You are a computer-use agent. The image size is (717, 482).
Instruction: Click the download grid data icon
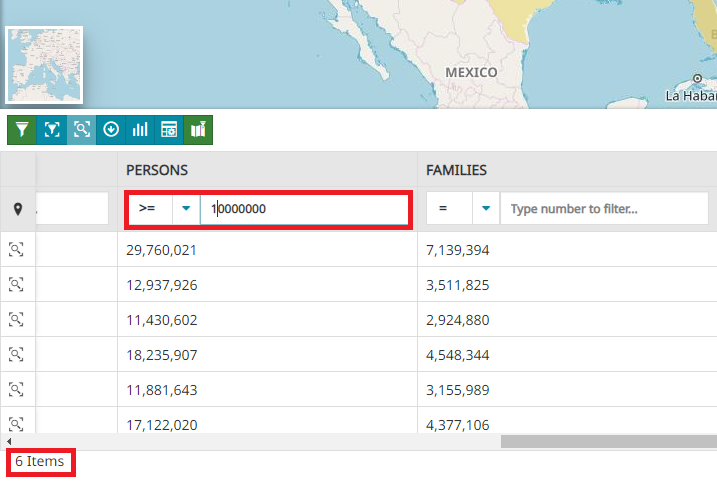(x=111, y=129)
